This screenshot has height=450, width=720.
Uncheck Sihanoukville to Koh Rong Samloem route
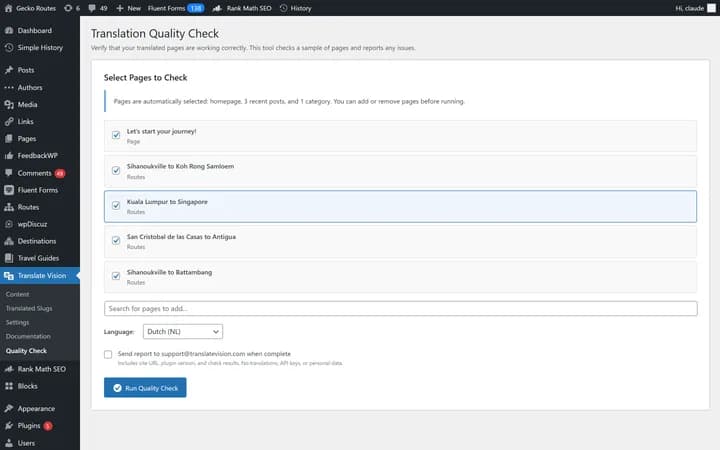pyautogui.click(x=116, y=170)
